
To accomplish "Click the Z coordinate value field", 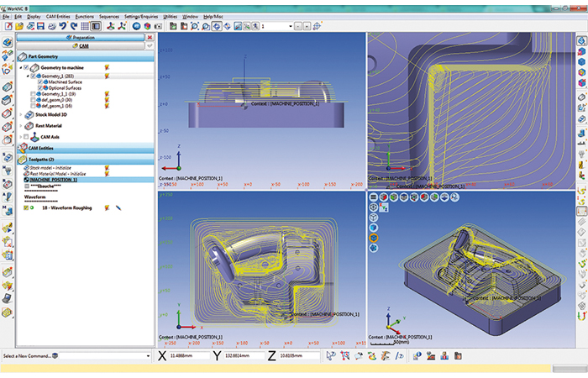I will (x=299, y=355).
